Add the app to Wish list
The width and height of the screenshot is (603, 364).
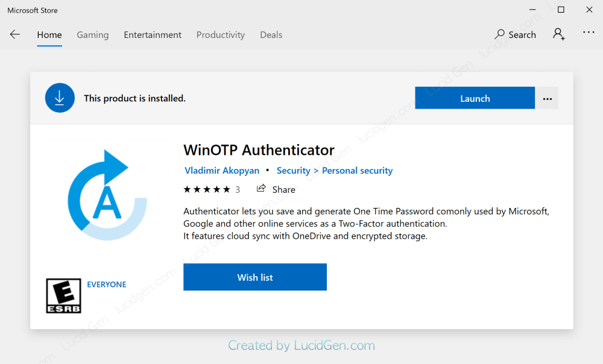click(255, 277)
